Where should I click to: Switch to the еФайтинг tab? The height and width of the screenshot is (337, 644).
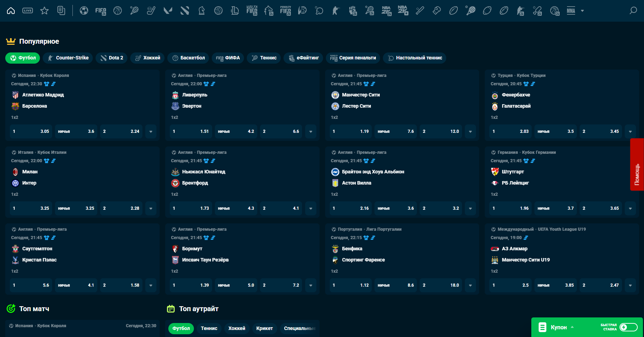coord(303,58)
